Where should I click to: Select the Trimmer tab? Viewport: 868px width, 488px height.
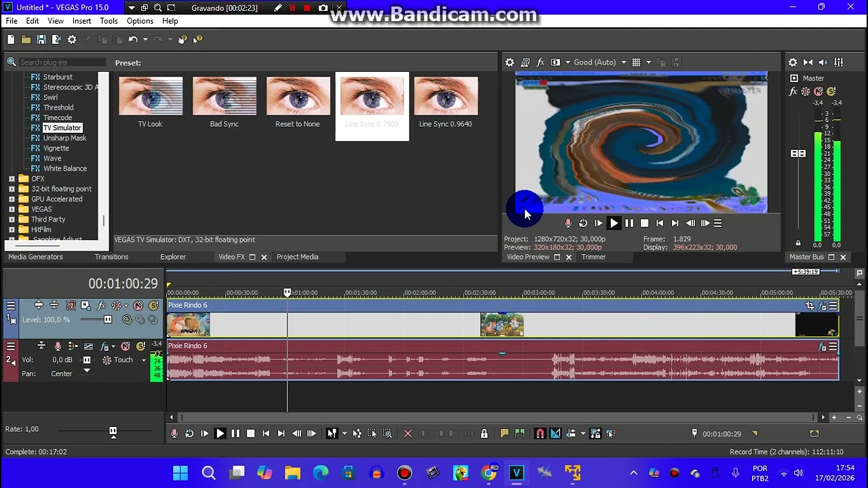click(x=593, y=257)
